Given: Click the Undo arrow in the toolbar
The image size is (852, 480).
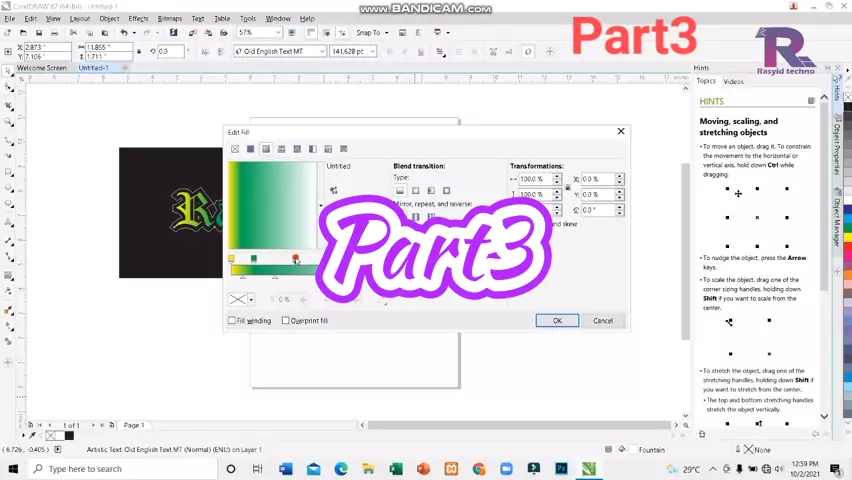Looking at the screenshot, I should (x=123, y=33).
